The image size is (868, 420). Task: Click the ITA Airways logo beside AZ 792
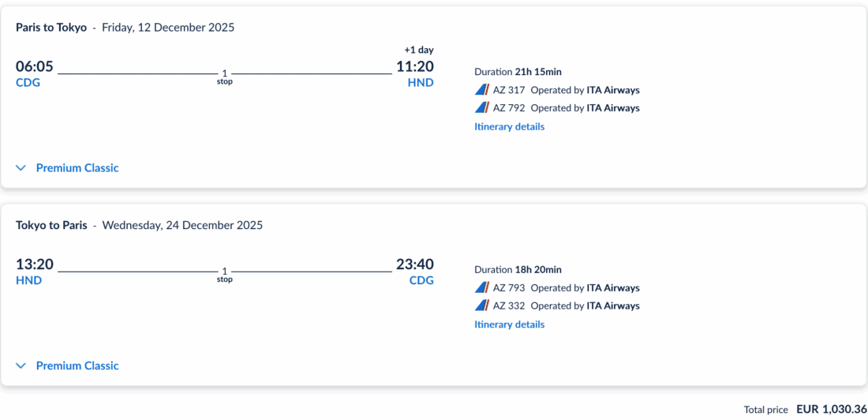click(x=482, y=108)
